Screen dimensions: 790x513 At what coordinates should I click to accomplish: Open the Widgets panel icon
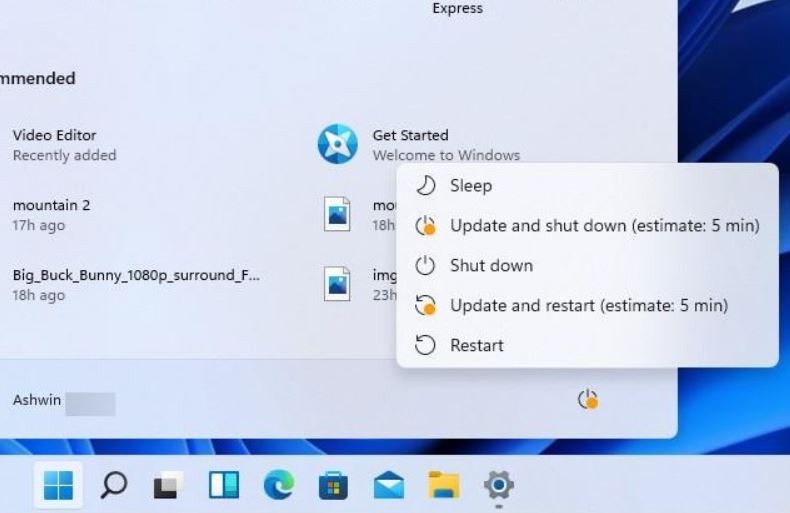[224, 485]
